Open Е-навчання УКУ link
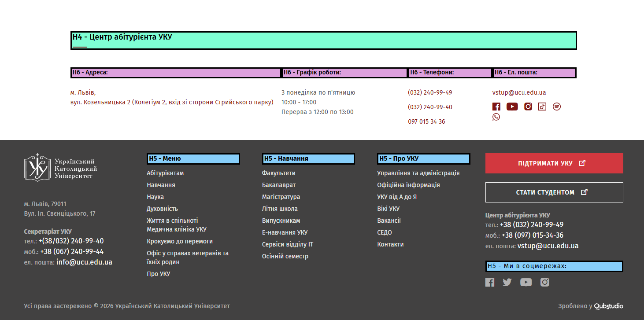 click(x=285, y=232)
